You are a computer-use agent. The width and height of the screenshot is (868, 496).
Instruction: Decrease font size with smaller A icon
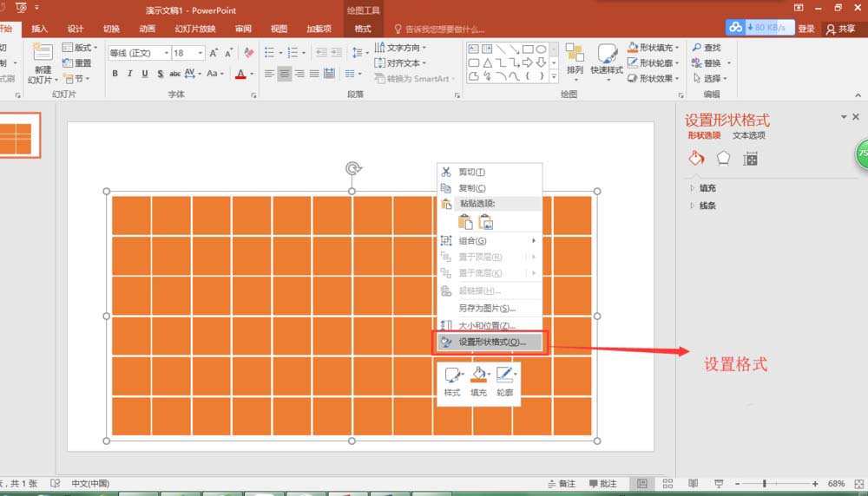tap(228, 54)
